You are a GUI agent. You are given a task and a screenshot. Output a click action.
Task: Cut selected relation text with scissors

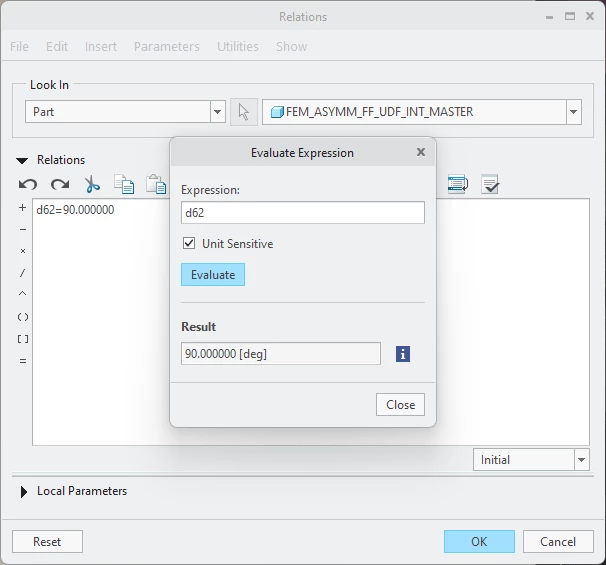(92, 184)
